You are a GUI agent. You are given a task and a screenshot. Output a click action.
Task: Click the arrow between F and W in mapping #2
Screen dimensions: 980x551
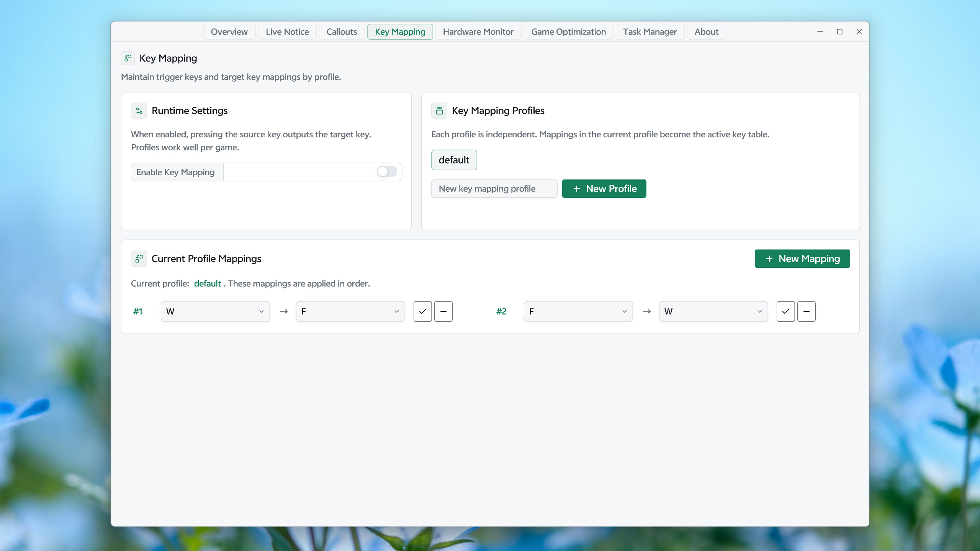click(647, 311)
